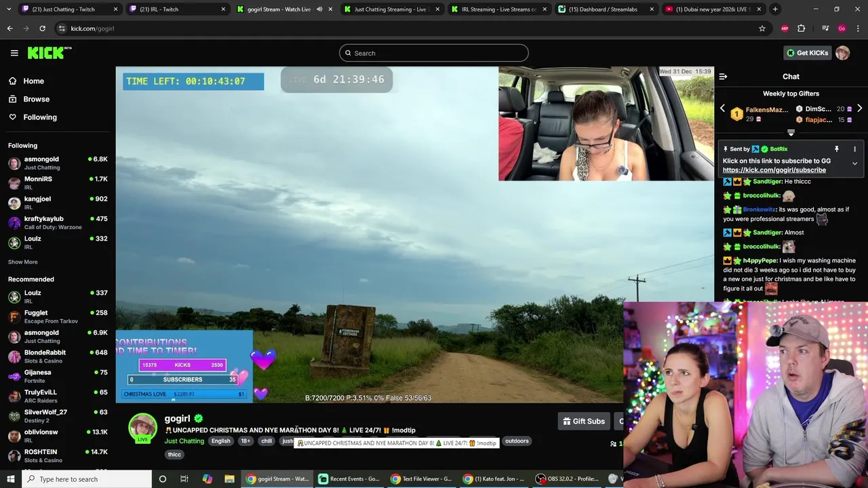
Task: Focus the Kick search field
Action: click(x=434, y=53)
